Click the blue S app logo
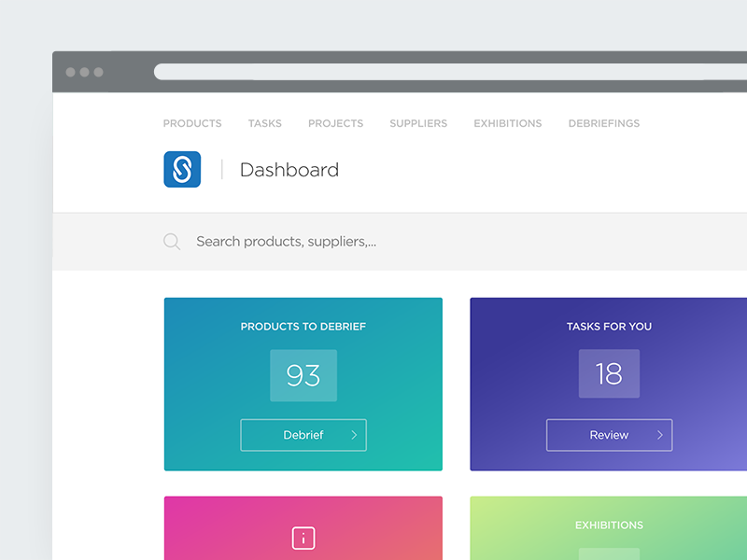Screen dimensions: 747x560 tap(182, 170)
